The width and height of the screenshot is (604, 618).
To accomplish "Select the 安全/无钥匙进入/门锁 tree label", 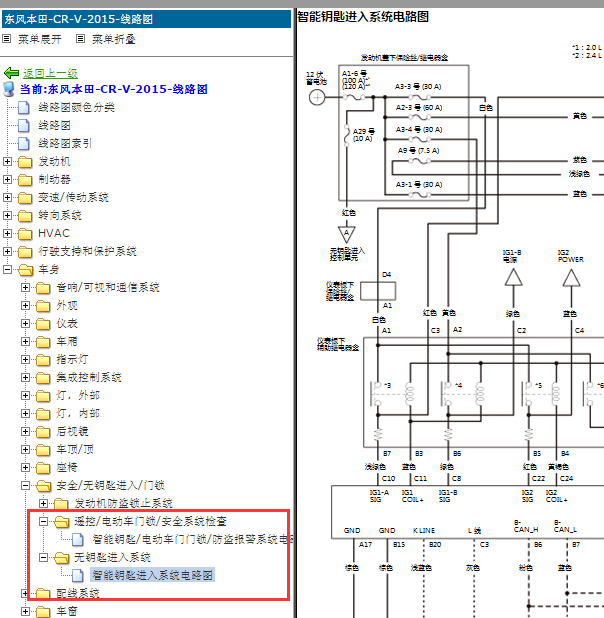I will (110, 486).
